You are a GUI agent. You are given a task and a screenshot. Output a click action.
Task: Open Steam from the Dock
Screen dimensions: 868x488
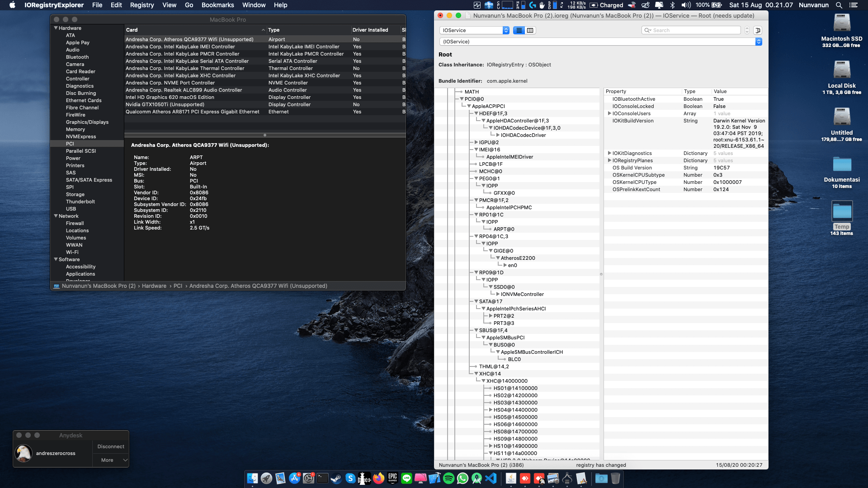pyautogui.click(x=336, y=478)
